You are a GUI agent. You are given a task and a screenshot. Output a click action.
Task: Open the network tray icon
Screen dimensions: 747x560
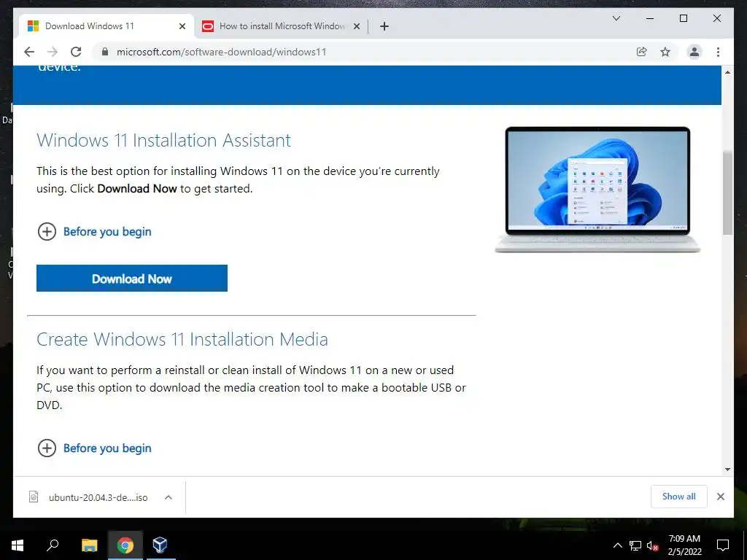[635, 545]
